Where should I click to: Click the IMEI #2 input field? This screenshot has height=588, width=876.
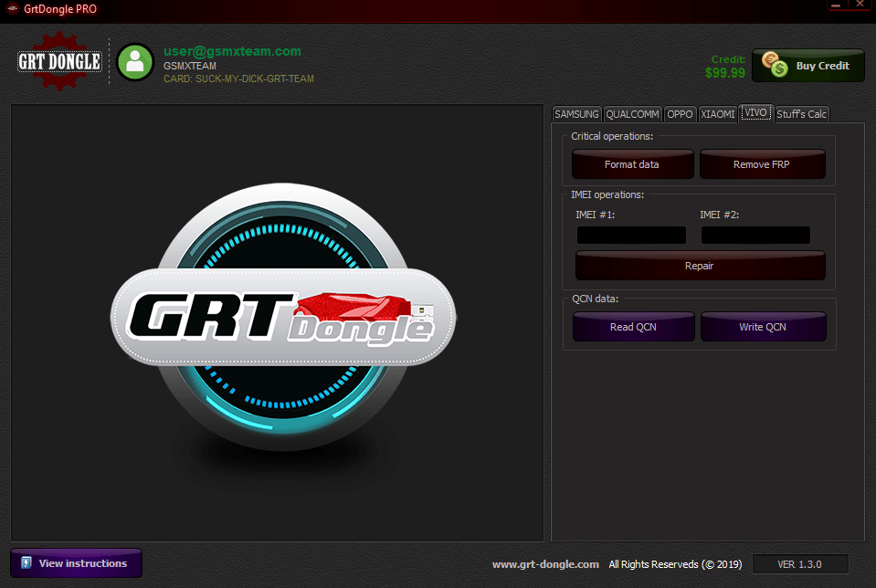(755, 235)
